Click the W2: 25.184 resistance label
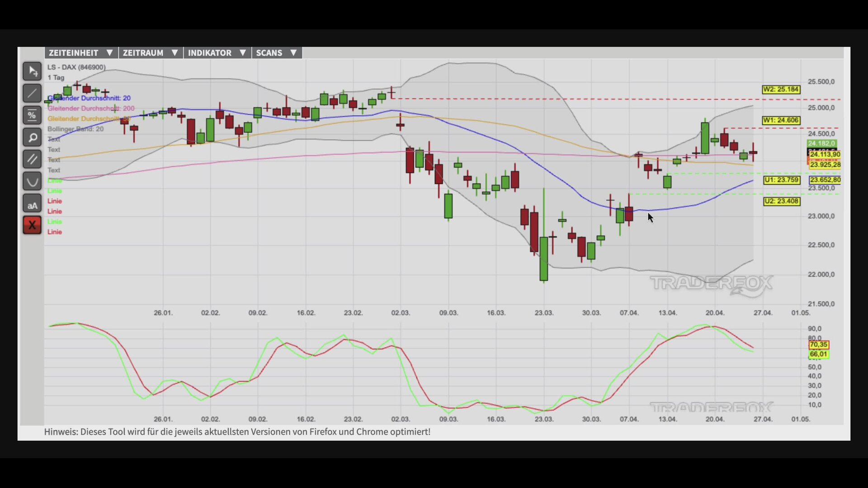The width and height of the screenshot is (868, 488). (781, 89)
